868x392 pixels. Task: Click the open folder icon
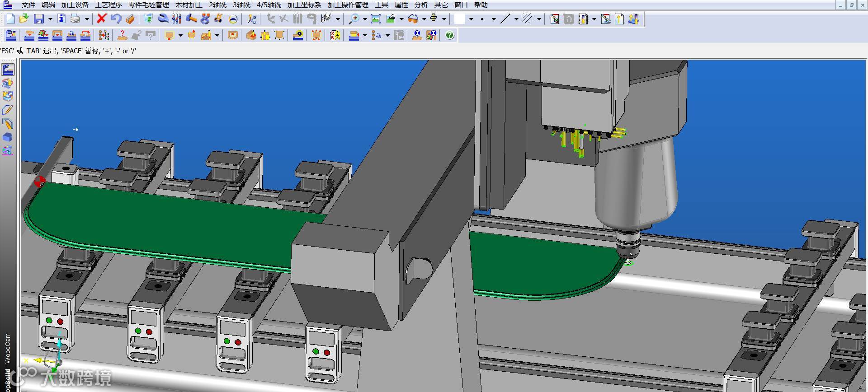[x=24, y=19]
